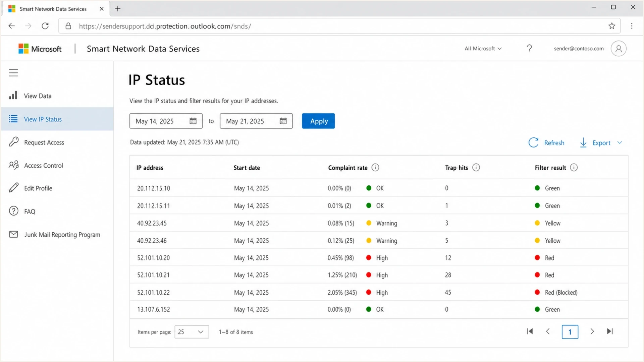
Task: Open the user account avatar icon
Action: click(x=619, y=49)
